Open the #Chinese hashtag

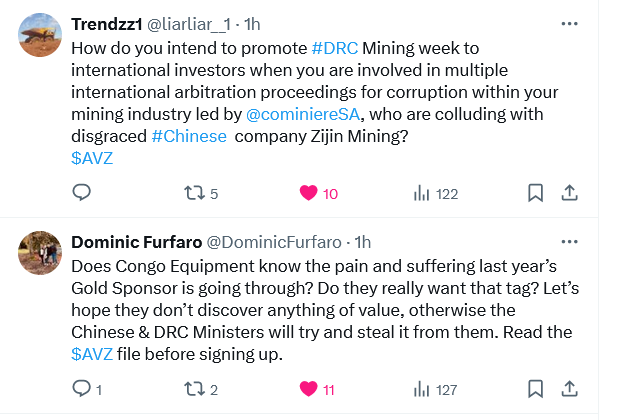[189, 136]
